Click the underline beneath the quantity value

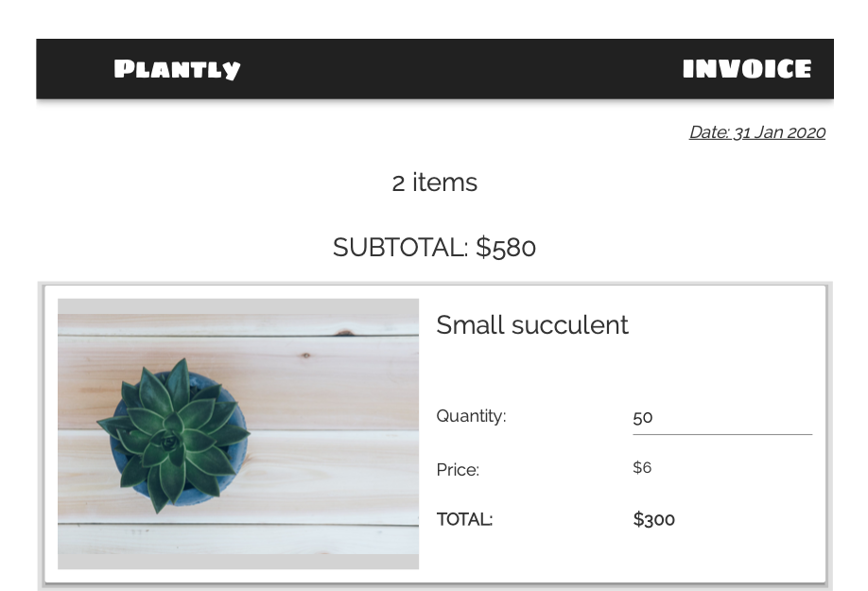(x=721, y=434)
